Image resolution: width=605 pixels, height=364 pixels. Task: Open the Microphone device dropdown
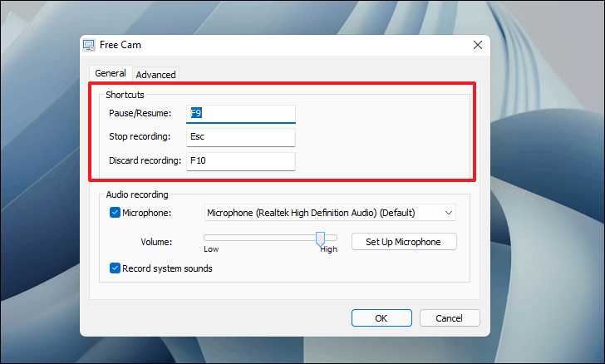coord(330,213)
